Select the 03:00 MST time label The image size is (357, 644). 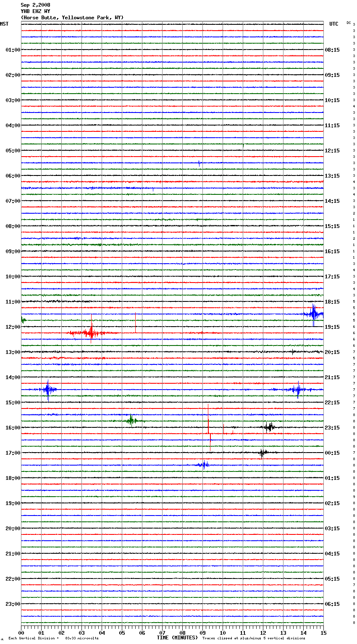point(13,100)
